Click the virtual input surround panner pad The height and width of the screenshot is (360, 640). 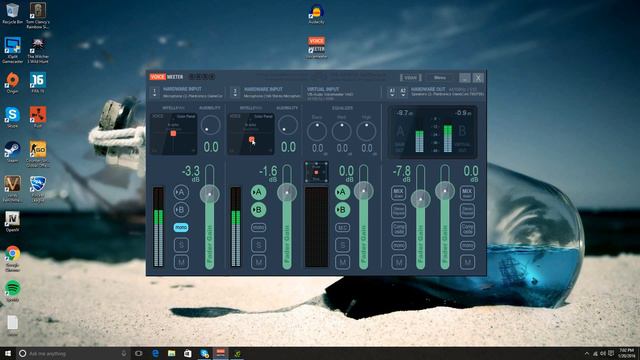coord(316,172)
